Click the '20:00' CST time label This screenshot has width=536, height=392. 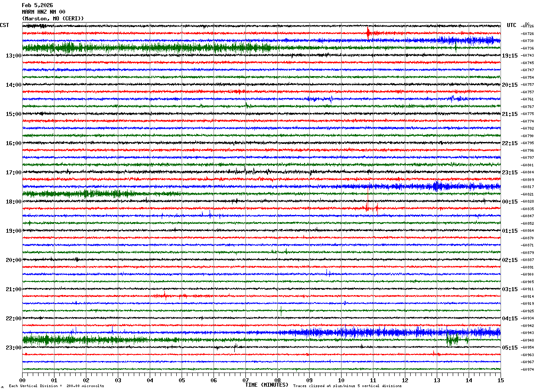point(14,260)
